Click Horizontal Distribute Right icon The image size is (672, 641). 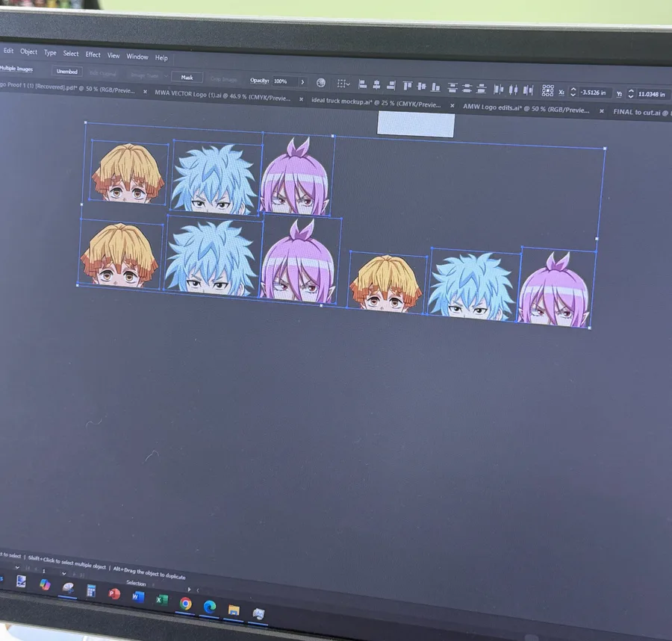(528, 90)
